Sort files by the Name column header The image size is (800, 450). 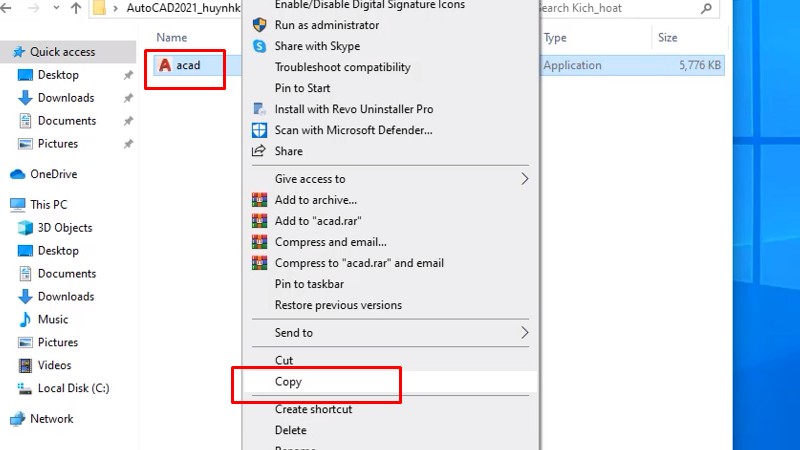[172, 38]
